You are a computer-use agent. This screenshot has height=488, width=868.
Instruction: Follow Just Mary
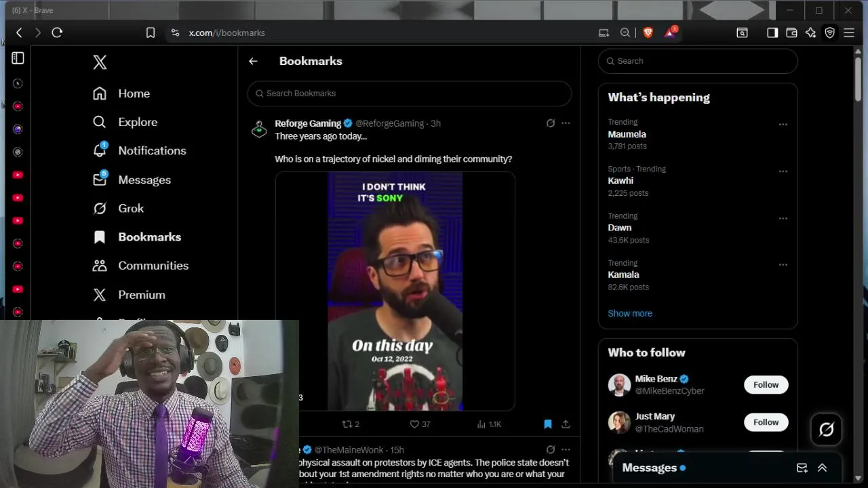(766, 422)
